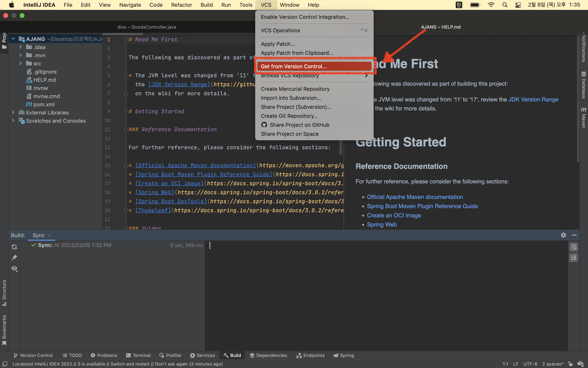The image size is (588, 368).
Task: Collapse the AJANG project root
Action: coord(13,39)
